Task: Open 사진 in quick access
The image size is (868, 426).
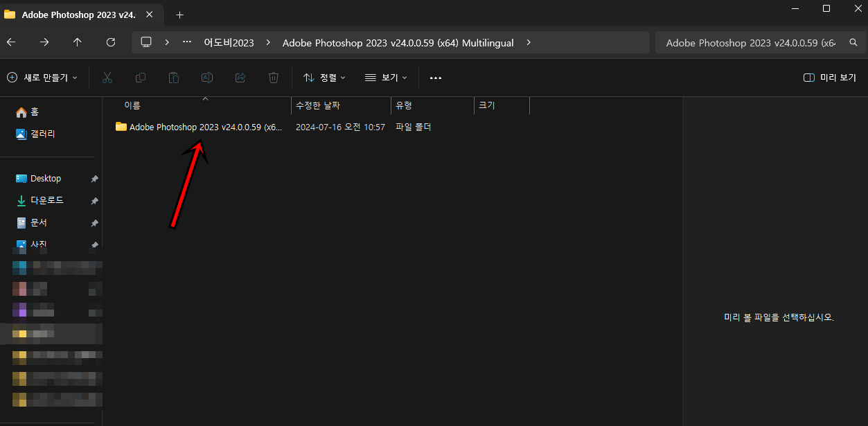Action: [31, 245]
